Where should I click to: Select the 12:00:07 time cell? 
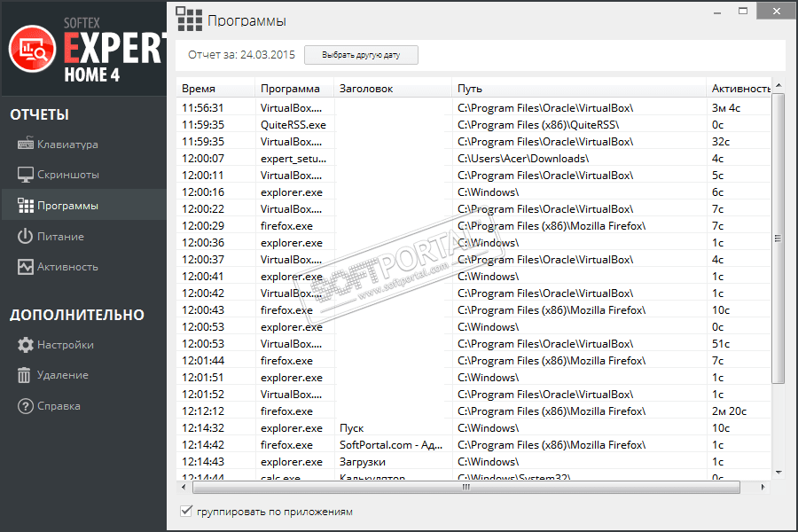click(x=202, y=159)
